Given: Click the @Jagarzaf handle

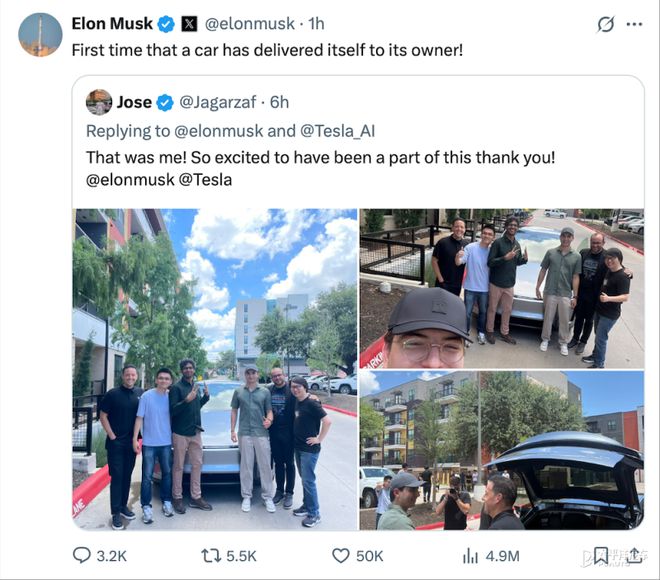Looking at the screenshot, I should pyautogui.click(x=218, y=102).
